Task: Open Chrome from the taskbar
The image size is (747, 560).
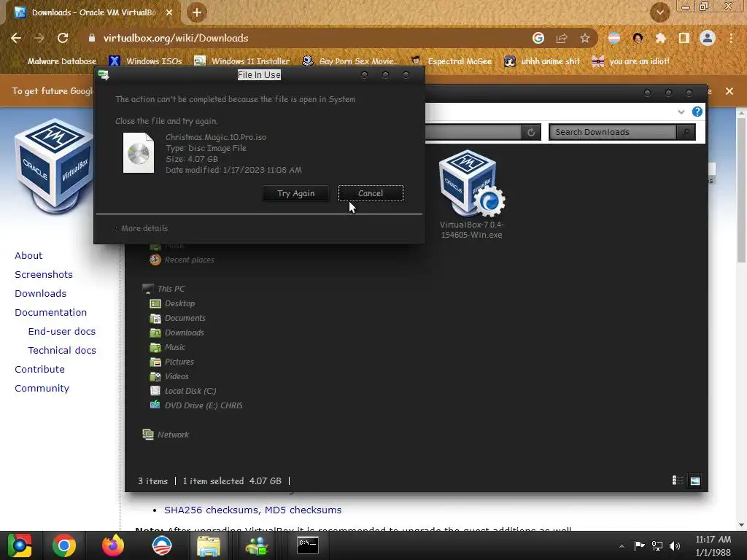Action: (64, 545)
